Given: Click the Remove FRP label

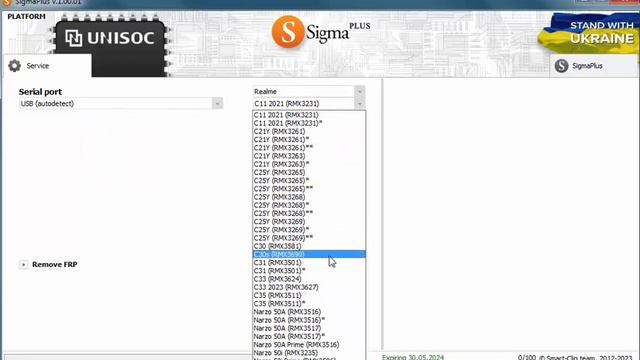Looking at the screenshot, I should tap(55, 264).
